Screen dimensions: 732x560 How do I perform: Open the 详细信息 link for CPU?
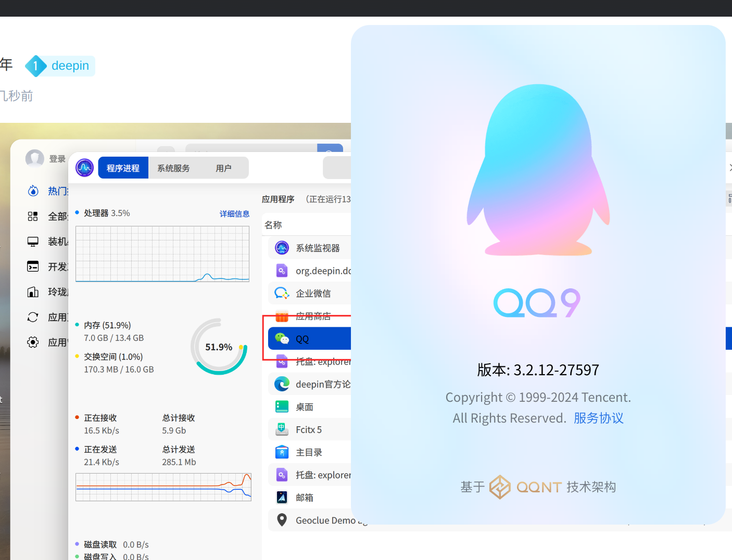(x=234, y=214)
